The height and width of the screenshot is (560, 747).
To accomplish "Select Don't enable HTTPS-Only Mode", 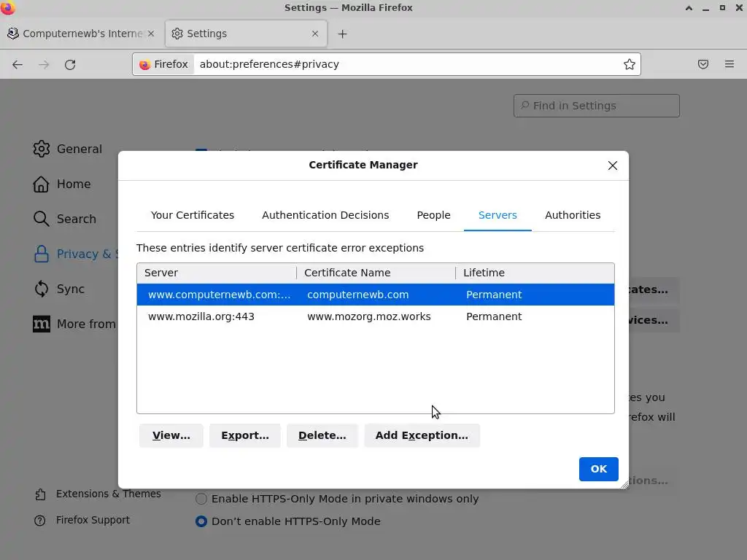I will pyautogui.click(x=201, y=521).
